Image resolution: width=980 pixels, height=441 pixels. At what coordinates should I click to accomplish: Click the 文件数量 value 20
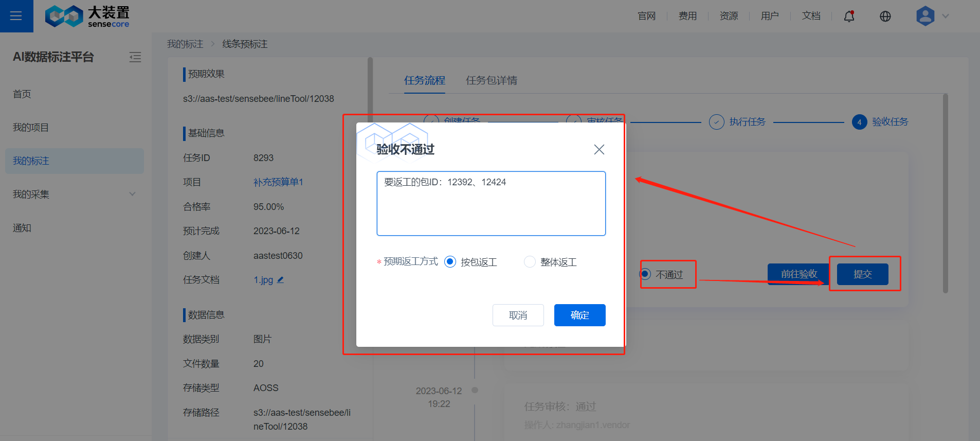coord(259,364)
